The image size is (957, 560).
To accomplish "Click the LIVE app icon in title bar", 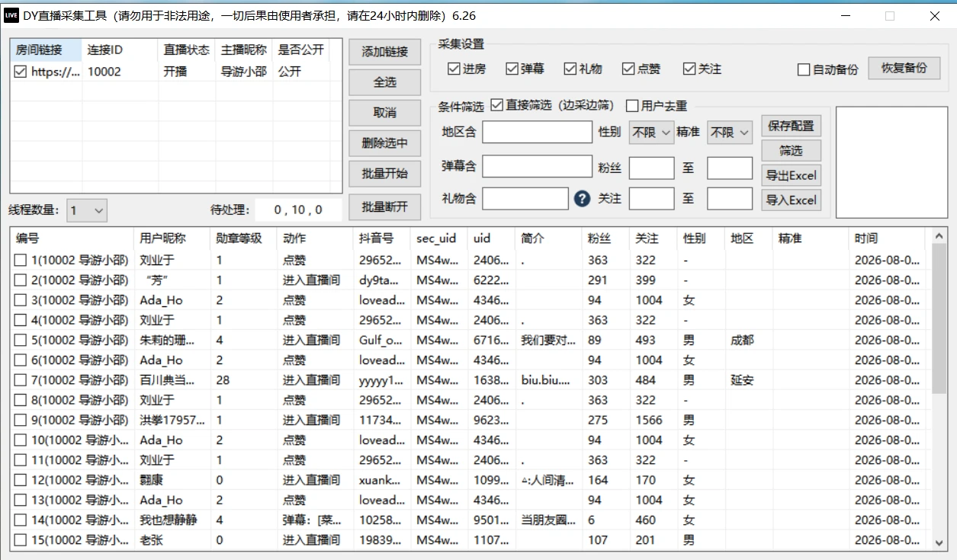I will pos(11,15).
